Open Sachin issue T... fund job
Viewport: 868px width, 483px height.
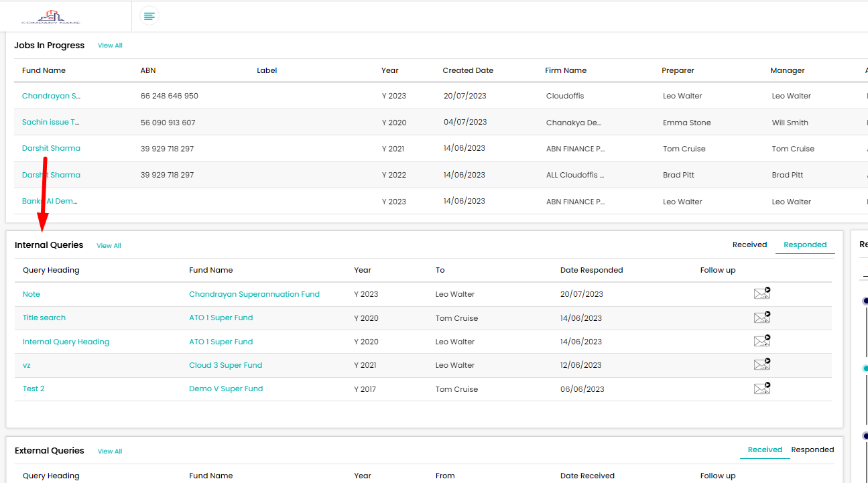coord(51,122)
